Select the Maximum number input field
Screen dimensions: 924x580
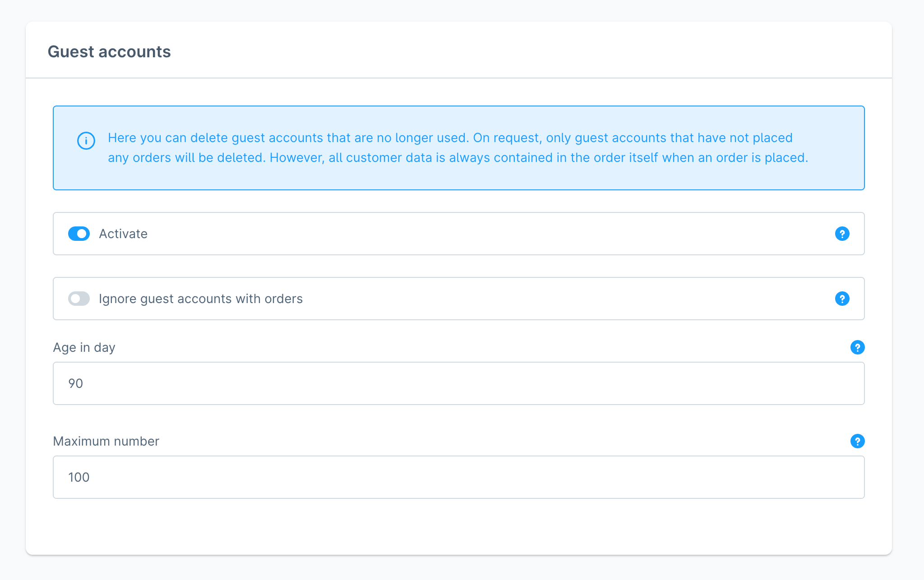pyautogui.click(x=459, y=477)
